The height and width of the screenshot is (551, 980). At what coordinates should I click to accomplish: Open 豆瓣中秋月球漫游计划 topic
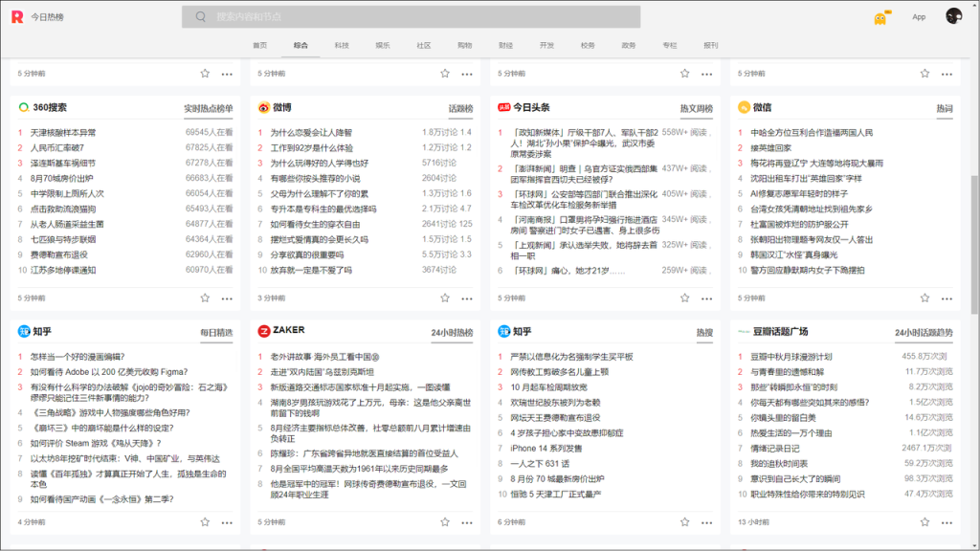pyautogui.click(x=791, y=357)
